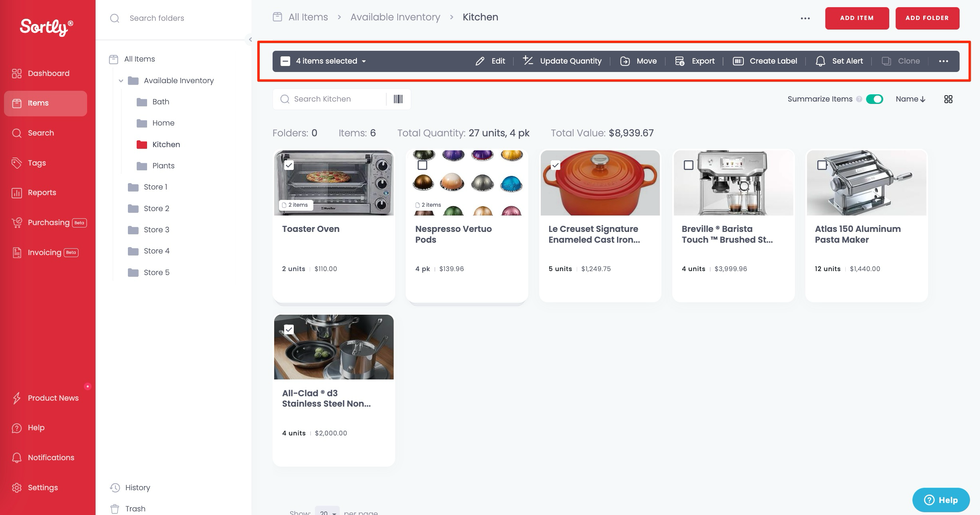Toggle Summarize Items switch
This screenshot has width=980, height=515.
pyautogui.click(x=874, y=99)
